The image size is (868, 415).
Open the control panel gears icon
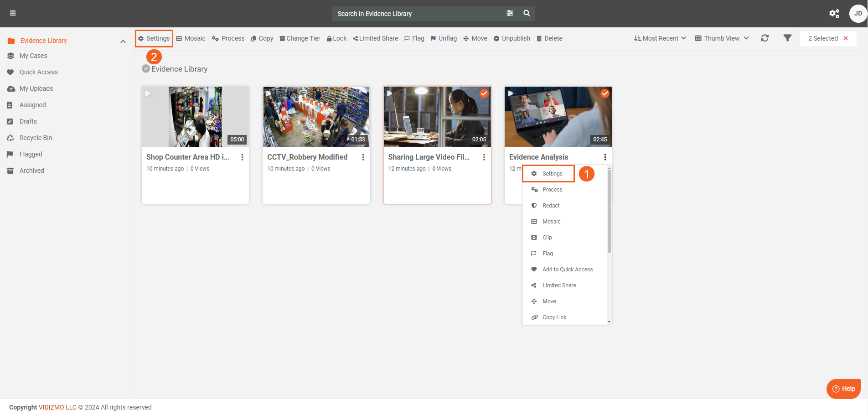(834, 14)
